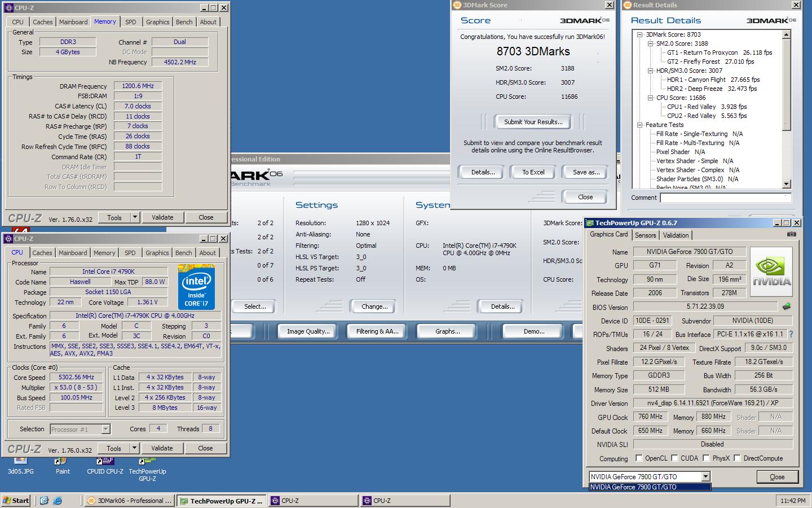Click the GPU-Z title bar icon
This screenshot has width=812, height=508.
point(590,223)
